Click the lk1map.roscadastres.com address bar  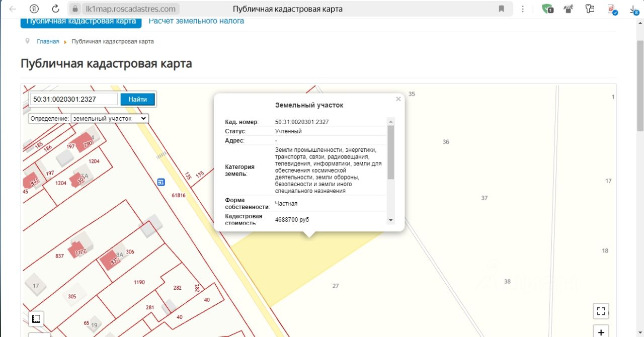131,9
